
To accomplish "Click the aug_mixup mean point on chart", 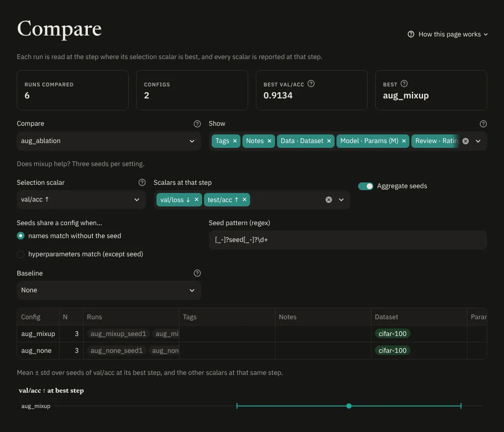I will coord(349,406).
